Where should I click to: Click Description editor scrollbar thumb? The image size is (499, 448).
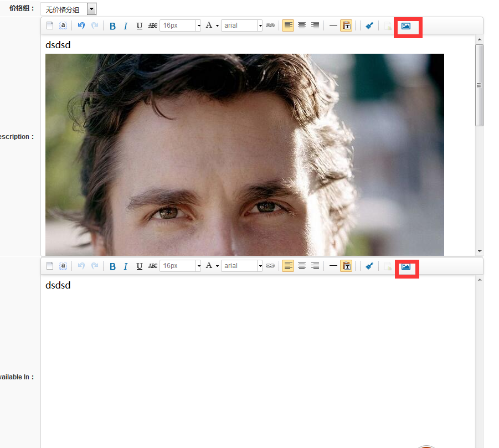click(479, 85)
